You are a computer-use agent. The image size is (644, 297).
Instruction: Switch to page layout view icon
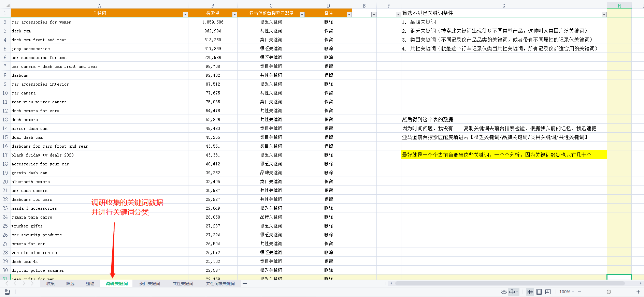539,292
